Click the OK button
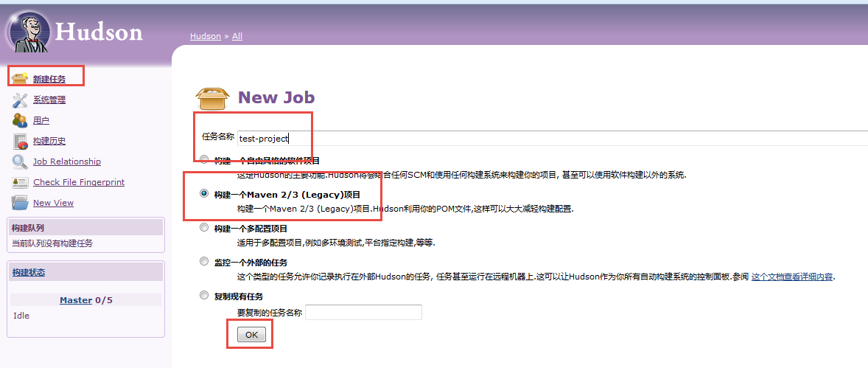The image size is (868, 368). (251, 334)
